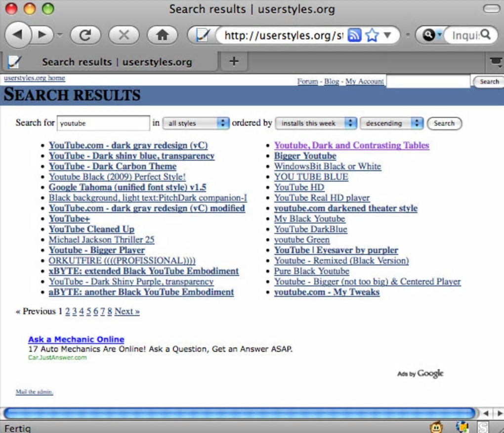
Task: Open 'youtube.com - My Tweaks' link
Action: click(327, 292)
